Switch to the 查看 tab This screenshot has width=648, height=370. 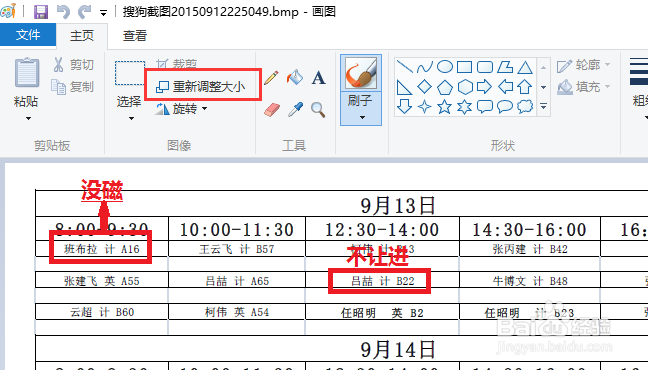click(x=135, y=36)
